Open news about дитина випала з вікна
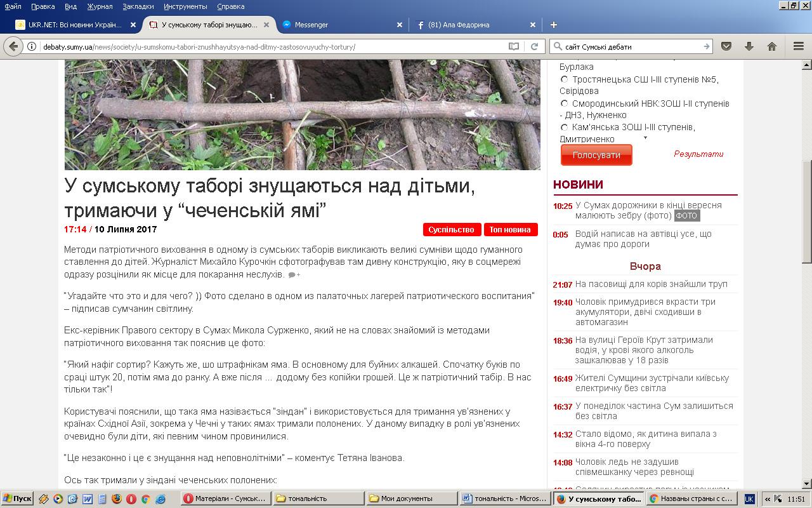Viewport: 812px width, 508px height. tap(646, 439)
